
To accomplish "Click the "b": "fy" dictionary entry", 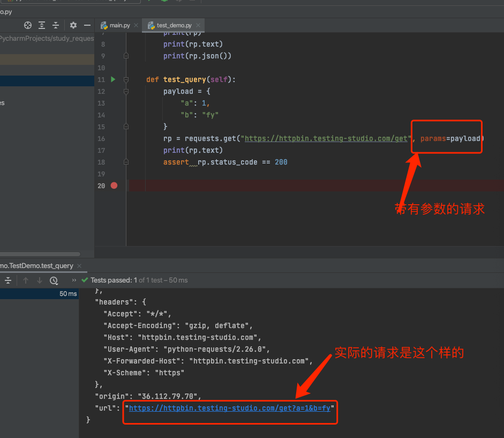I will pos(200,115).
